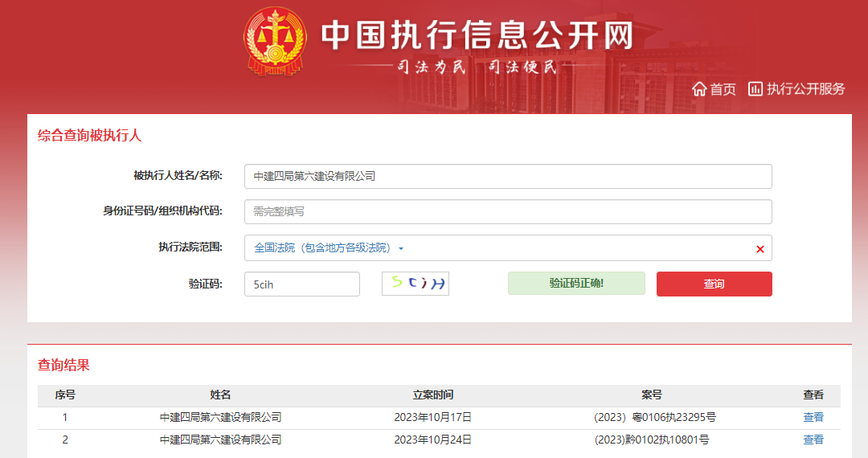Click the 身份证号码/组织机构代码 input field
The width and height of the screenshot is (868, 458).
[508, 212]
